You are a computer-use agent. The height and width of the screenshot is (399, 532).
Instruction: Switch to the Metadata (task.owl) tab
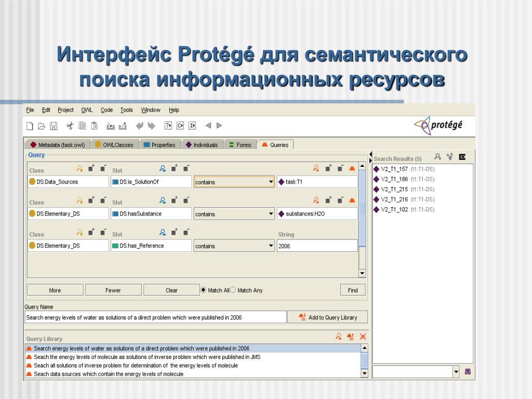[58, 145]
